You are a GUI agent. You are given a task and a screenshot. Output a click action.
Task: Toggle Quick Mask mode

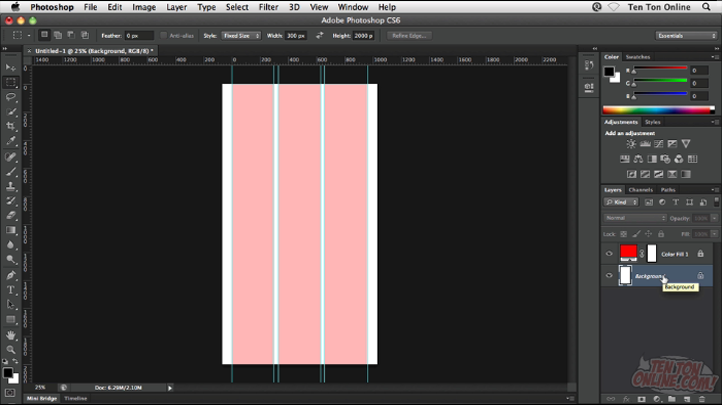pos(10,393)
